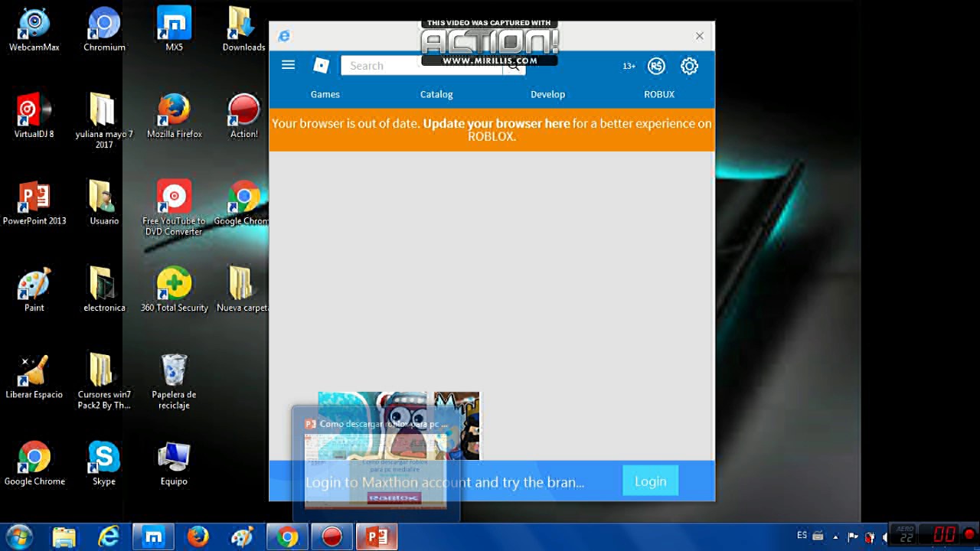Open the Mozilla Firefox desktop shortcut

click(174, 116)
